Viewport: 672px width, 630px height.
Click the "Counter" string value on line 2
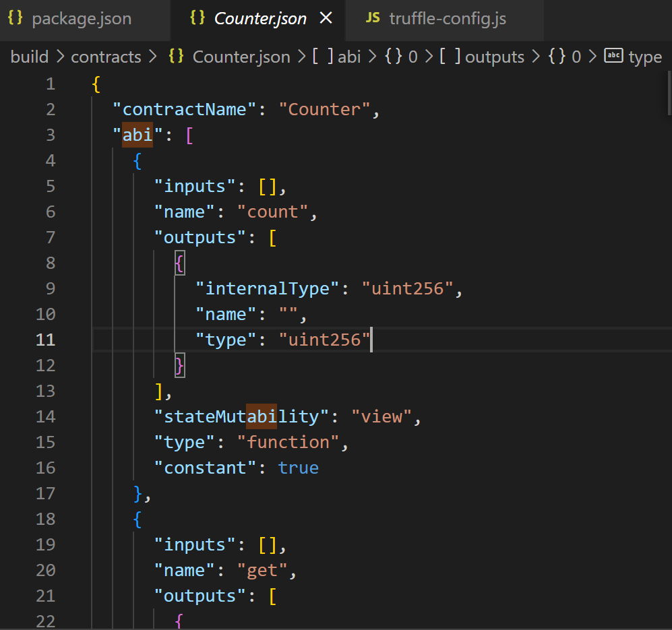pyautogui.click(x=324, y=110)
